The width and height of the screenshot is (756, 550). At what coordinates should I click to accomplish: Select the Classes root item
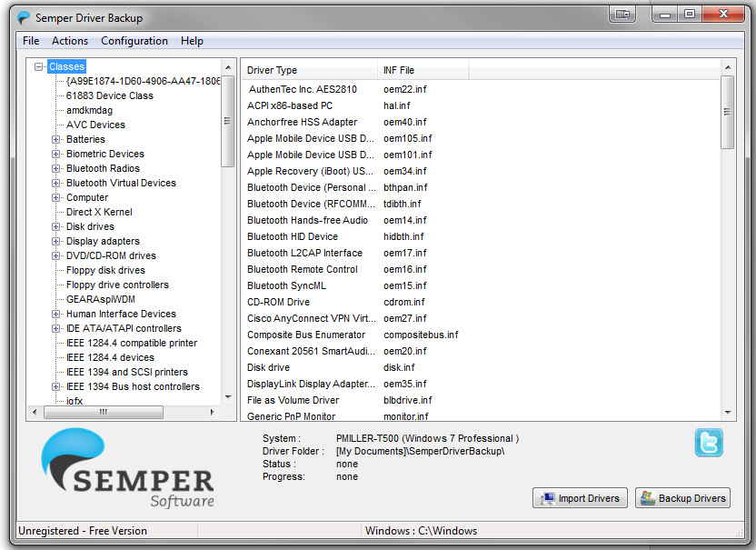tap(67, 66)
